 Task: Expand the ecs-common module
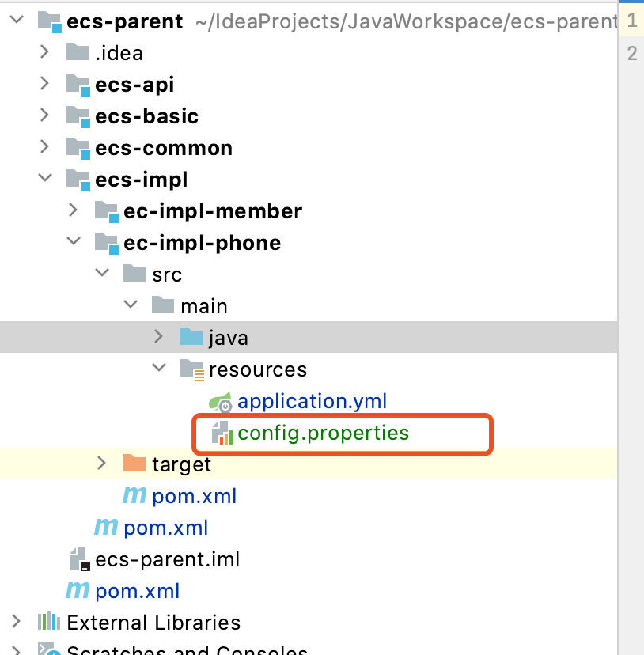(x=44, y=148)
